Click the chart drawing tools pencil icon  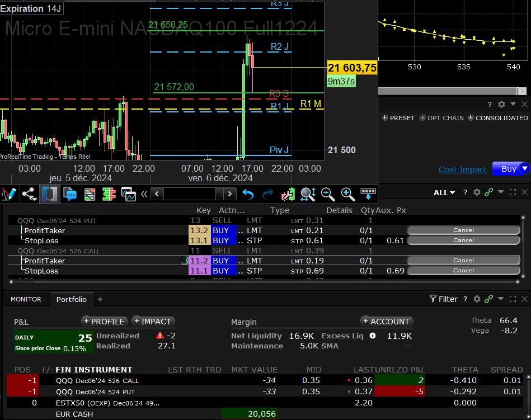[x=8, y=194]
